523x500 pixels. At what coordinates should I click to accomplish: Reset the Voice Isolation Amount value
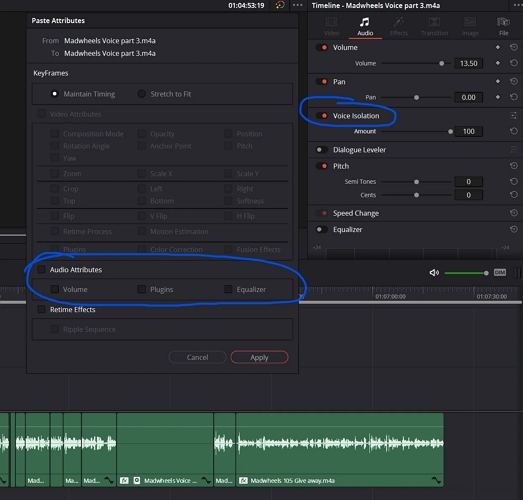(514, 131)
